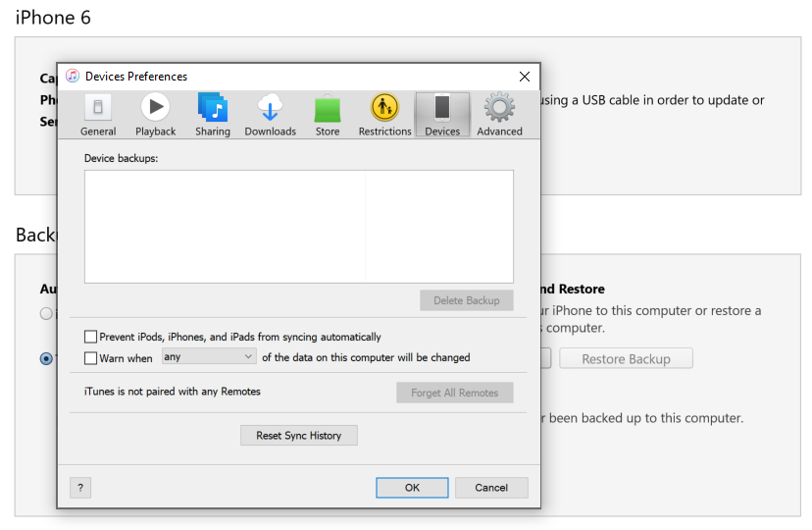The height and width of the screenshot is (530, 812).
Task: Switch to Sharing preferences
Action: pyautogui.click(x=213, y=115)
